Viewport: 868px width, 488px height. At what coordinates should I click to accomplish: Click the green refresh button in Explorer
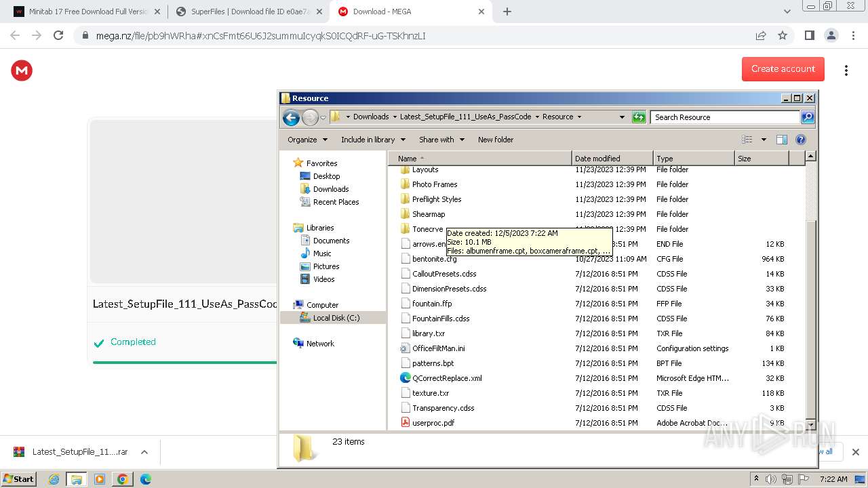click(638, 117)
